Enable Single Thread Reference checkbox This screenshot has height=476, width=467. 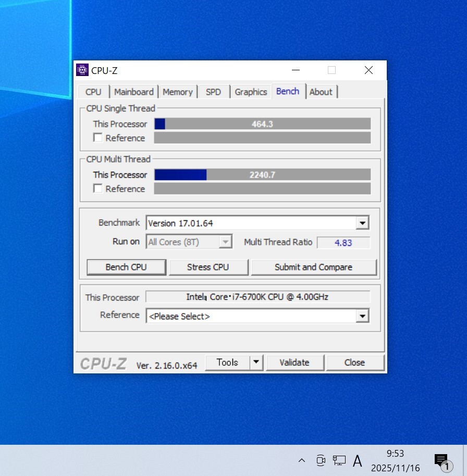[98, 138]
